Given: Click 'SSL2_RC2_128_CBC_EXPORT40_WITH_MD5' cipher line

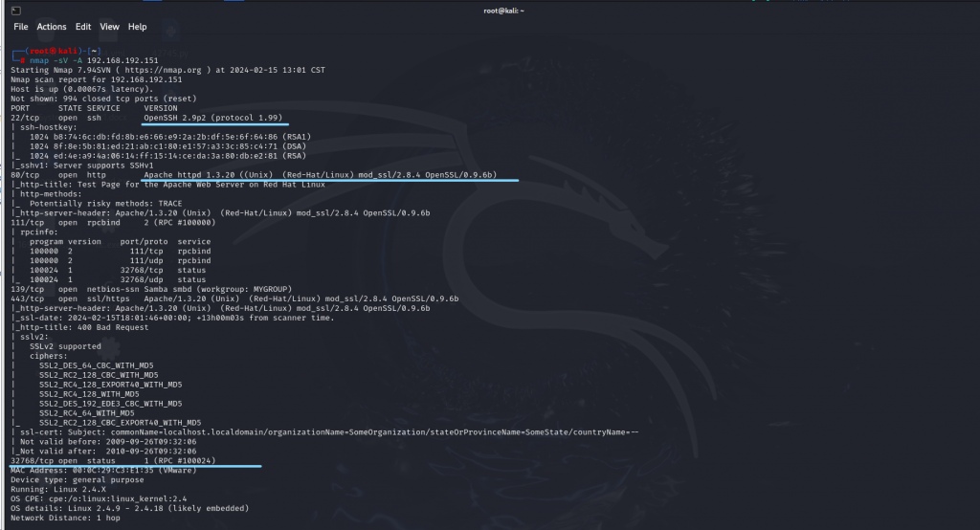Looking at the screenshot, I should (x=120, y=423).
